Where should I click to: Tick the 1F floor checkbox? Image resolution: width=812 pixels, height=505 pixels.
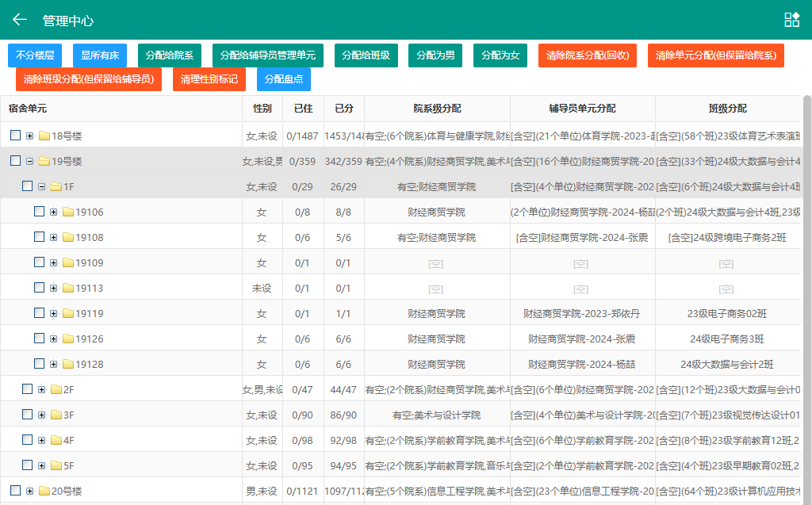point(28,186)
